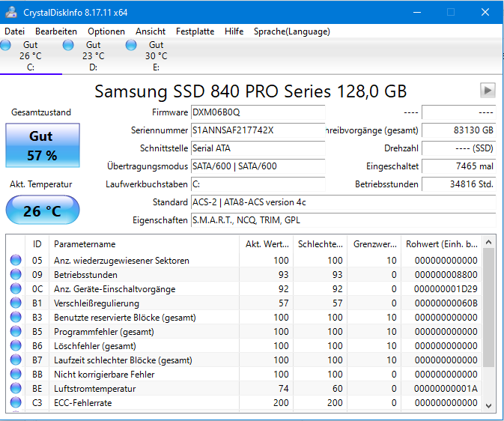Image resolution: width=504 pixels, height=421 pixels.
Task: Open the Bearbeiten menu
Action: pyautogui.click(x=56, y=31)
